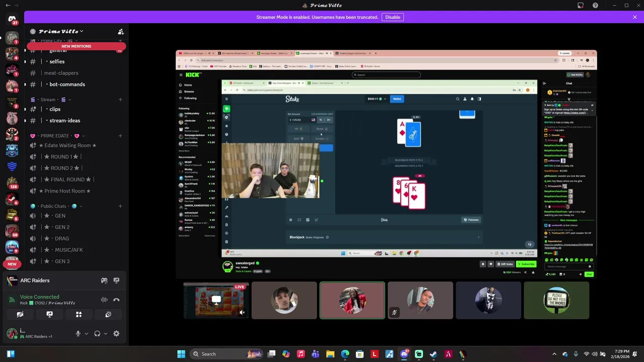Dismiss the Streamer Mode banner
The width and height of the screenshot is (644, 362).
634,17
